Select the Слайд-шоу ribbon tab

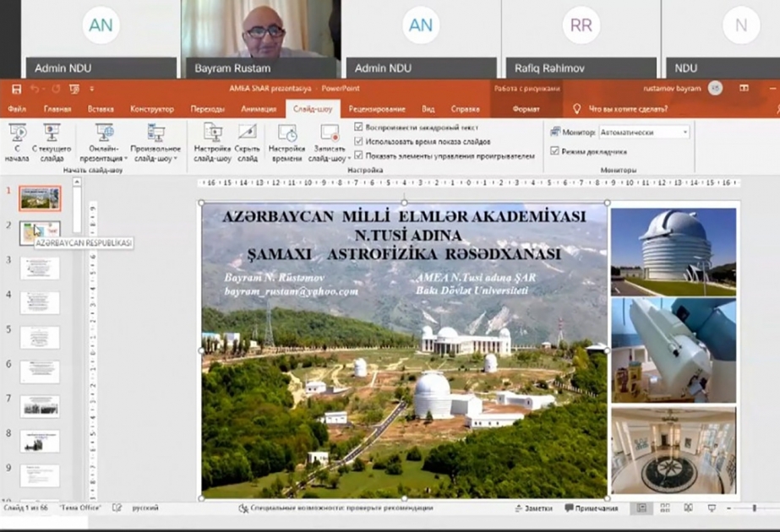pyautogui.click(x=313, y=109)
